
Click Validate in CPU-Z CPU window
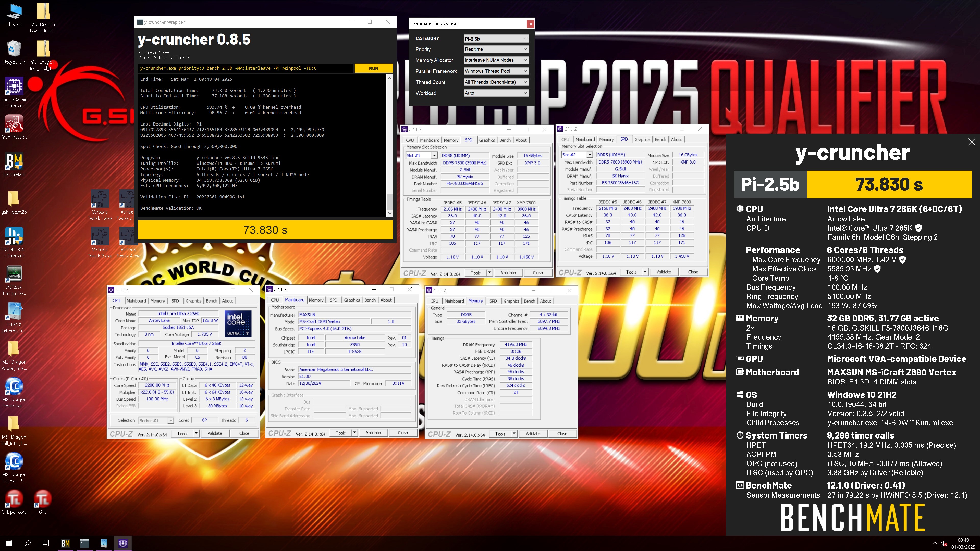coord(215,433)
